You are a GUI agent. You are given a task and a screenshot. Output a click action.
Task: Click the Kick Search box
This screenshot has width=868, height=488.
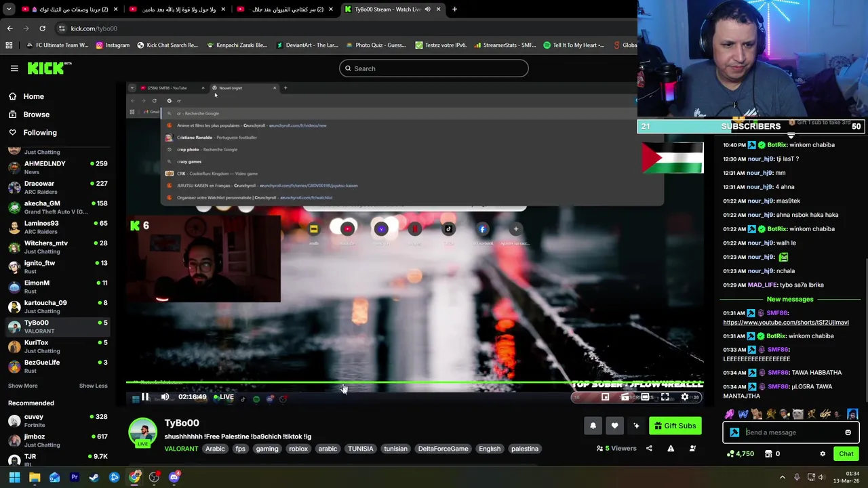click(433, 68)
